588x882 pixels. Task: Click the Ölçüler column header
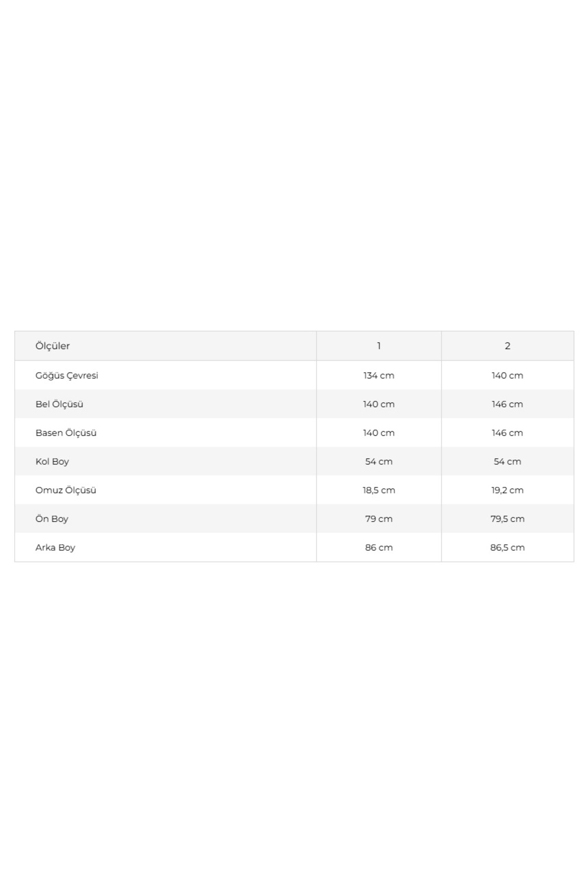(x=52, y=346)
